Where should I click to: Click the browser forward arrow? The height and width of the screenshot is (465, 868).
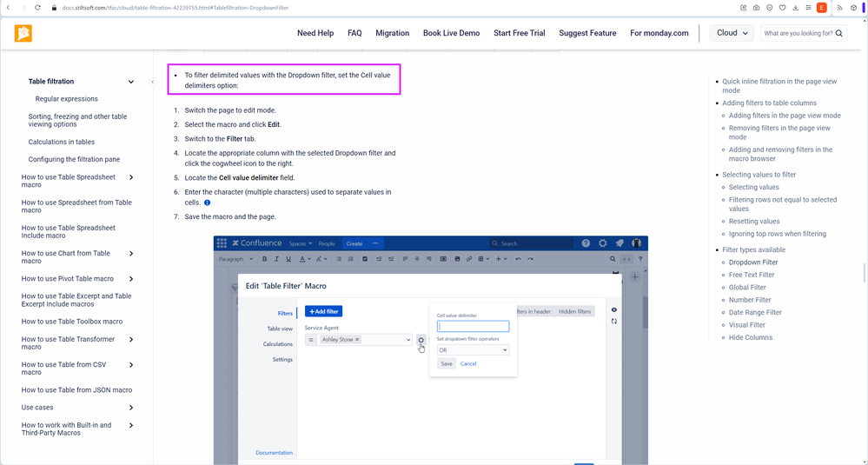(x=23, y=8)
